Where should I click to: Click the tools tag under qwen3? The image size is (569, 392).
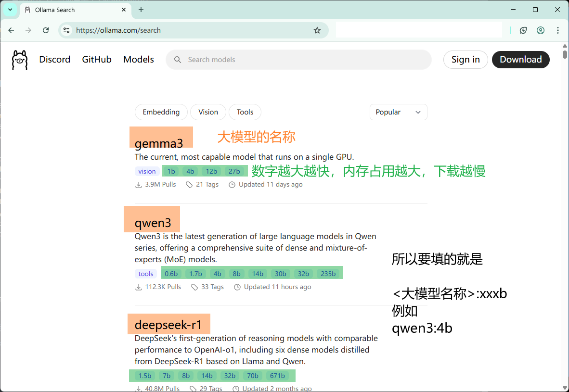[146, 273]
